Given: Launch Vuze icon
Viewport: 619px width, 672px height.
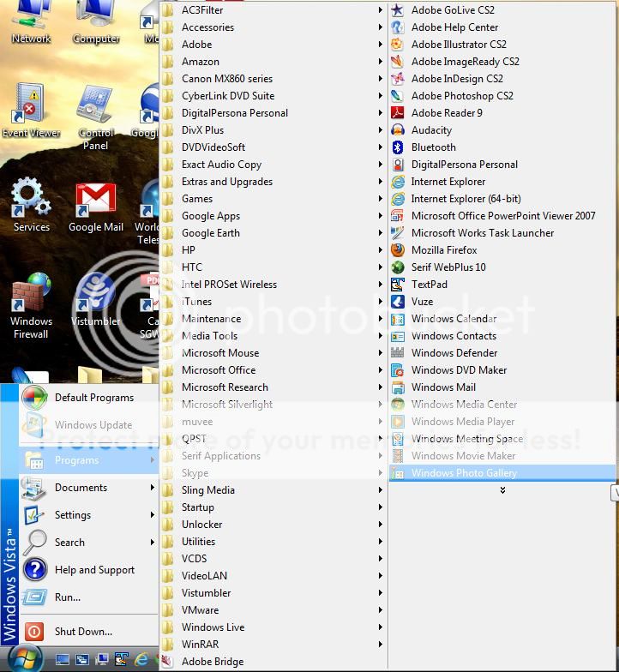Looking at the screenshot, I should (x=398, y=302).
